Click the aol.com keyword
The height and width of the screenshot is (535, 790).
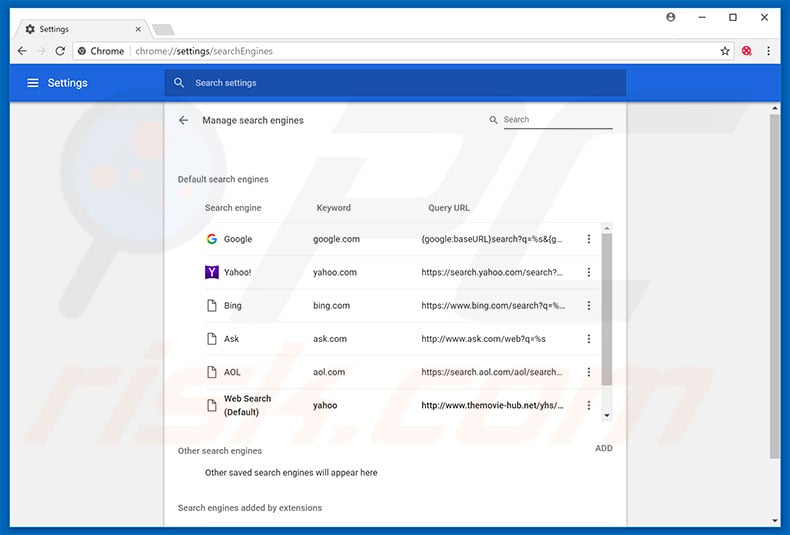(329, 372)
